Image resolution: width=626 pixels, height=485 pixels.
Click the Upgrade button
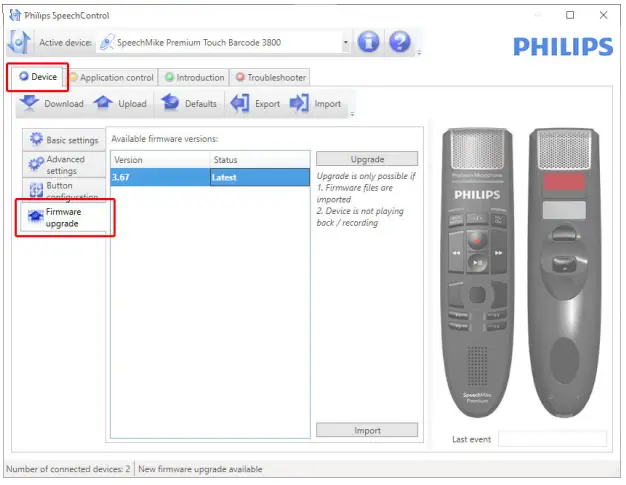(367, 159)
